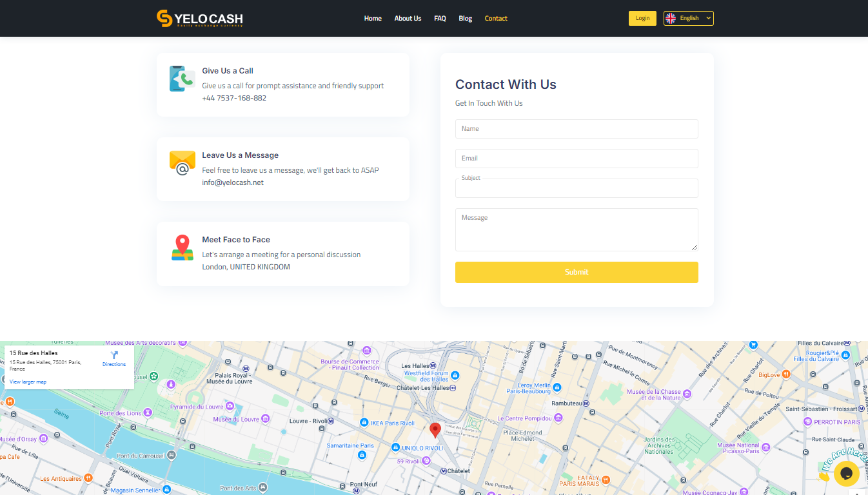Screen dimensions: 868x495
Task: Click the info@yelocash.net email address
Action: click(233, 182)
